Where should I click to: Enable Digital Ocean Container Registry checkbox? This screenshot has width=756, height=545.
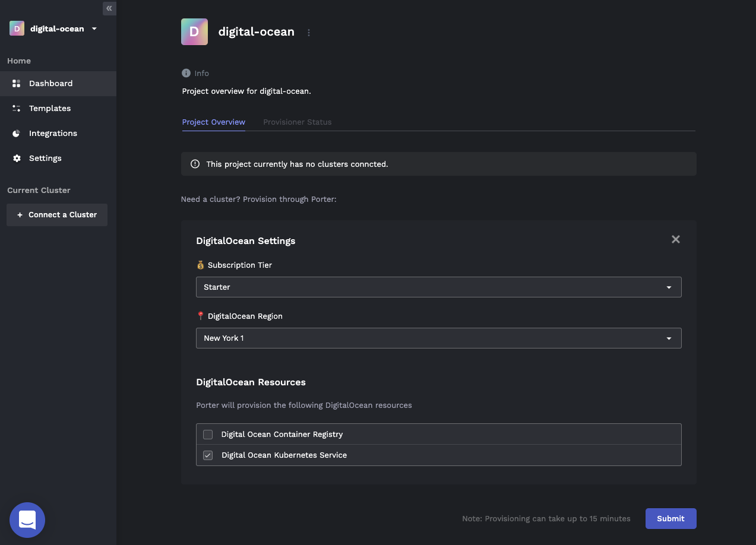(x=208, y=435)
